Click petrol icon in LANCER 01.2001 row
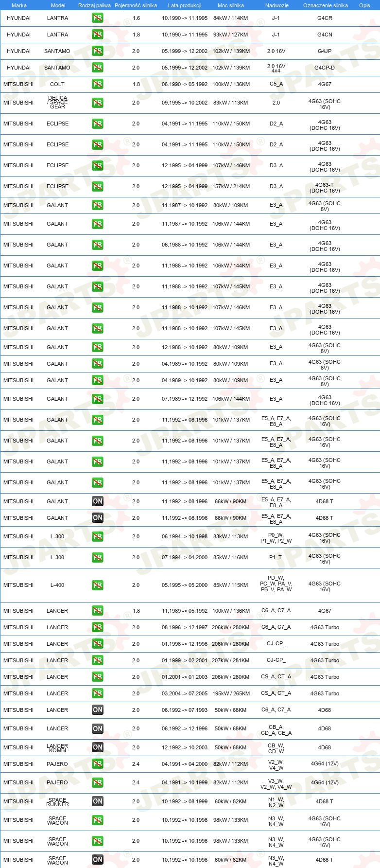380x868 pixels. (x=98, y=677)
